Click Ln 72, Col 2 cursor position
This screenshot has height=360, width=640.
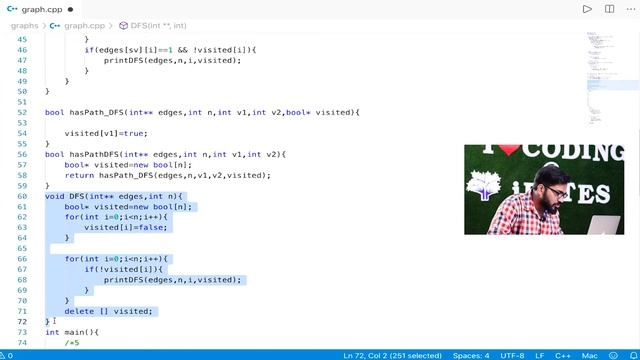(x=392, y=356)
